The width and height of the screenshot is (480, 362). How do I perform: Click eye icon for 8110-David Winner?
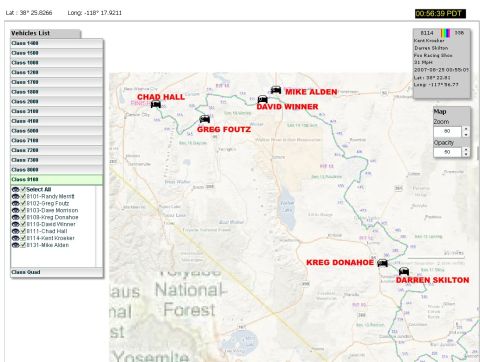(15, 224)
